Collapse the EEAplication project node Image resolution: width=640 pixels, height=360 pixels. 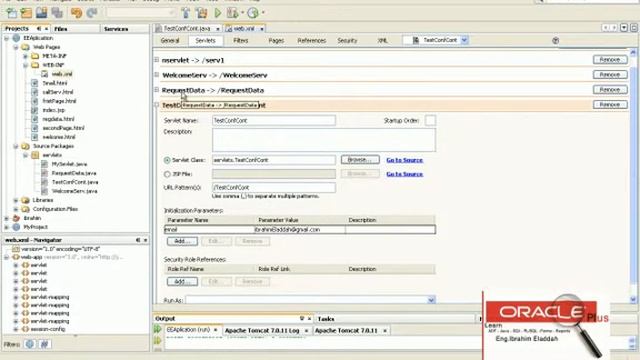[x=7, y=38]
